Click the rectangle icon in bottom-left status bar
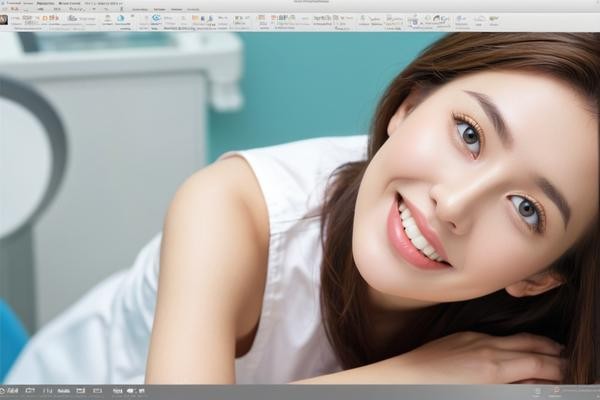The height and width of the screenshot is (400, 600). (29, 391)
